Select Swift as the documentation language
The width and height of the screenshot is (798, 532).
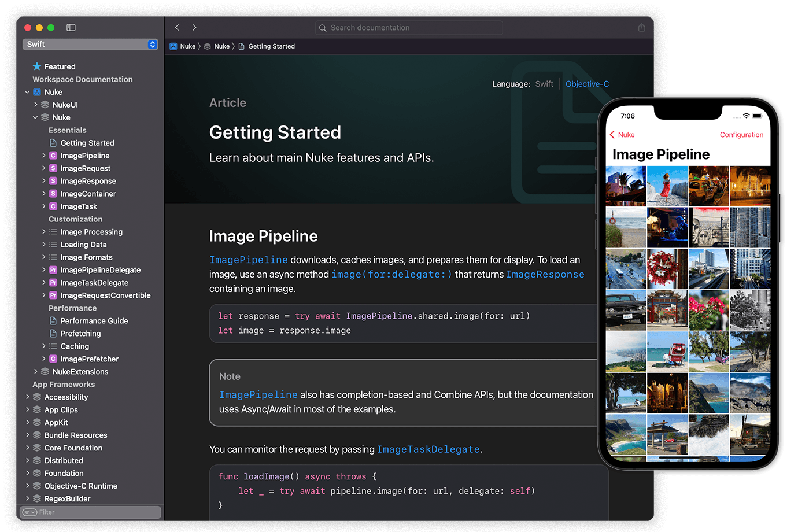pyautogui.click(x=544, y=84)
